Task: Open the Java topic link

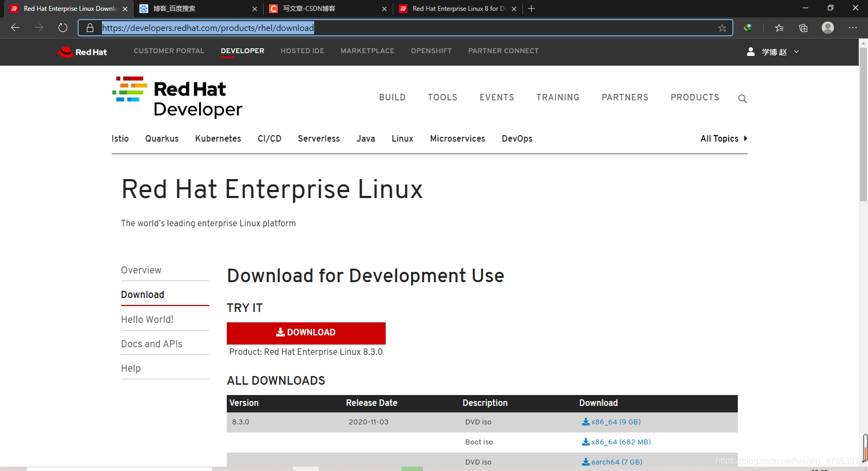Action: pyautogui.click(x=366, y=138)
